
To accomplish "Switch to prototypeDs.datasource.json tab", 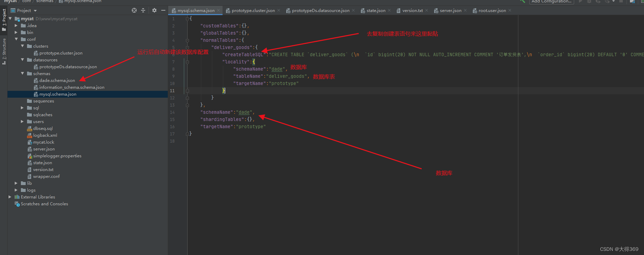I will (321, 11).
